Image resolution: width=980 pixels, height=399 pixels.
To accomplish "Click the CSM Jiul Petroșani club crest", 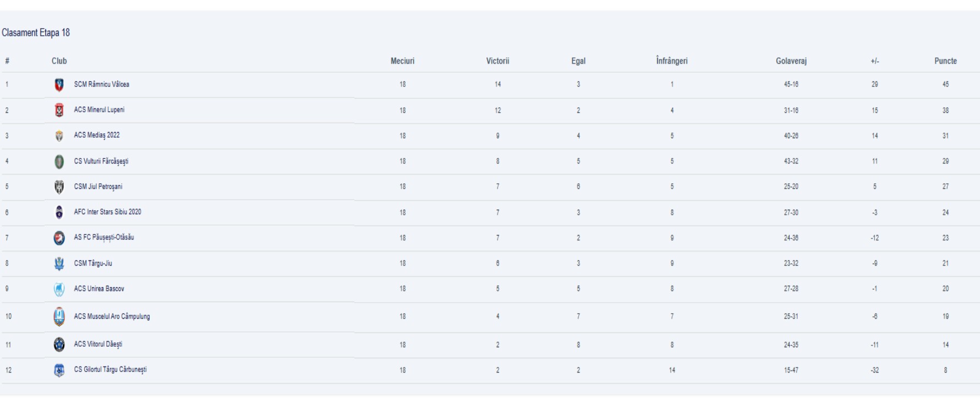I will pyautogui.click(x=59, y=187).
